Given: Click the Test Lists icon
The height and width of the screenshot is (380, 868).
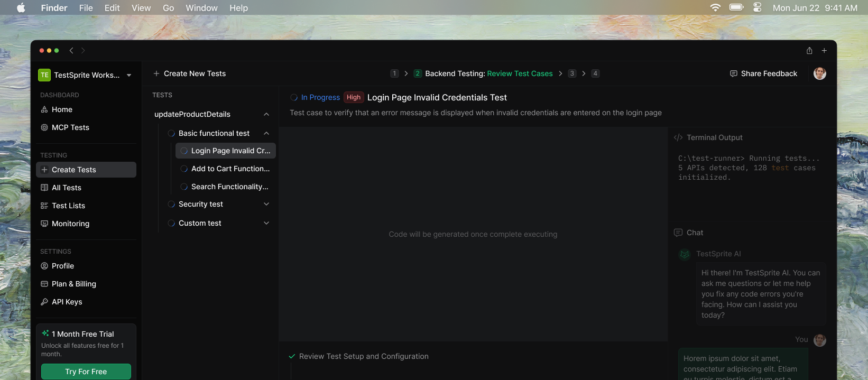Looking at the screenshot, I should pos(44,206).
